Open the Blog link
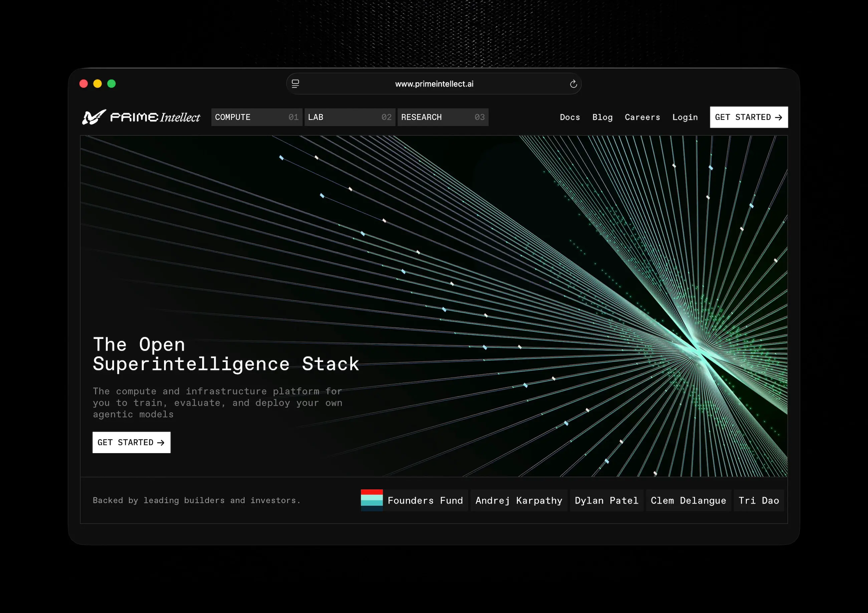 click(602, 117)
